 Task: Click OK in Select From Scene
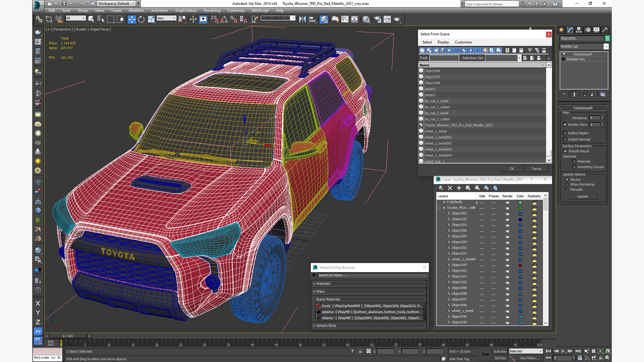click(512, 169)
